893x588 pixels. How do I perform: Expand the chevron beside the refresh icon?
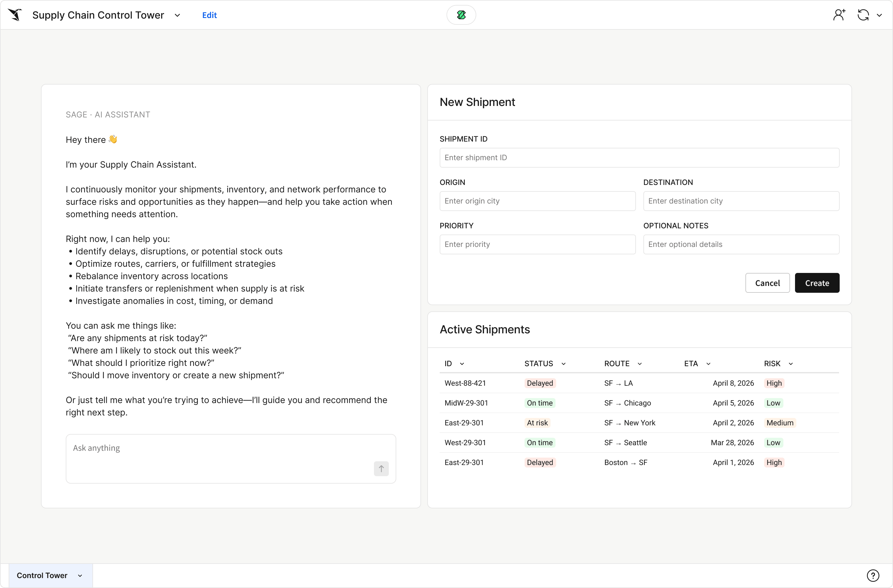point(879,15)
